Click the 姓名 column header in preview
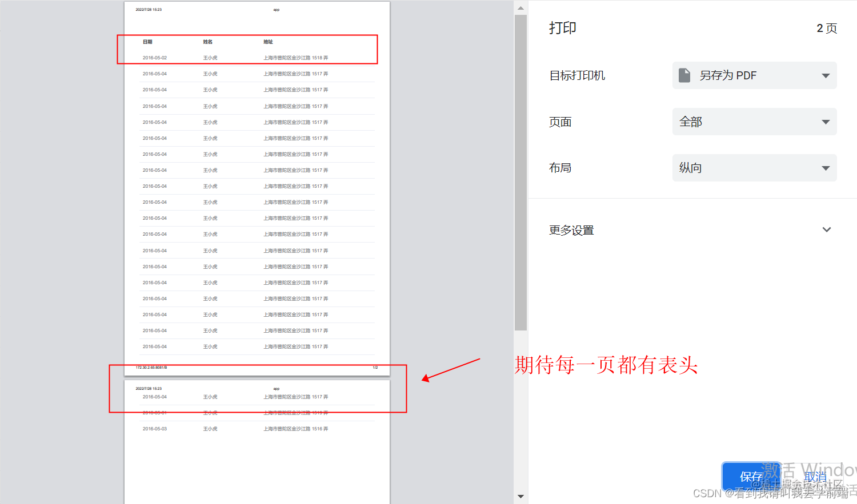 tap(208, 42)
